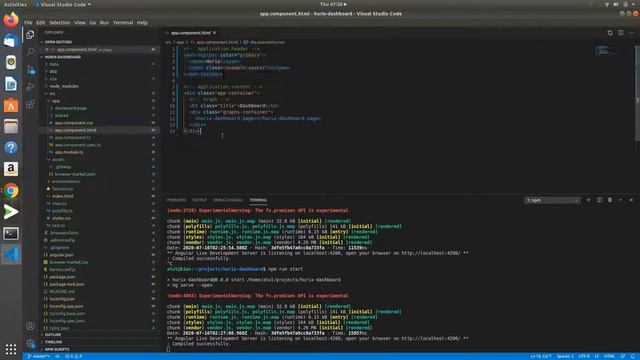Launch Firefox from the Ubuntu dock

coord(11,20)
